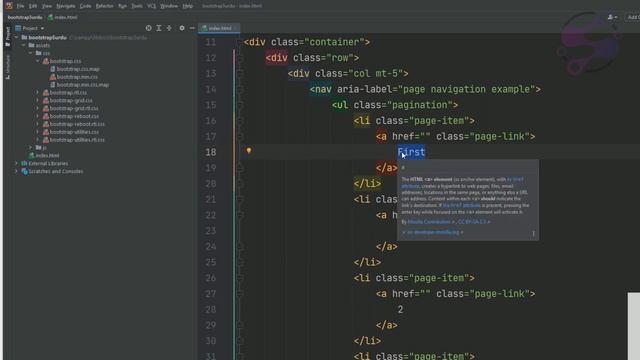This screenshot has height=360, width=640.
Task: Click the Mozilla Contributors link in documentation popup
Action: pos(429,222)
